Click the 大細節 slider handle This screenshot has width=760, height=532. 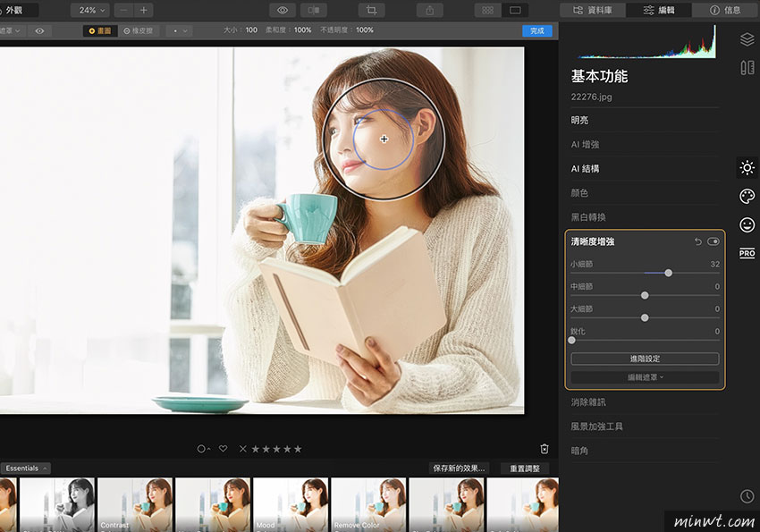click(645, 317)
